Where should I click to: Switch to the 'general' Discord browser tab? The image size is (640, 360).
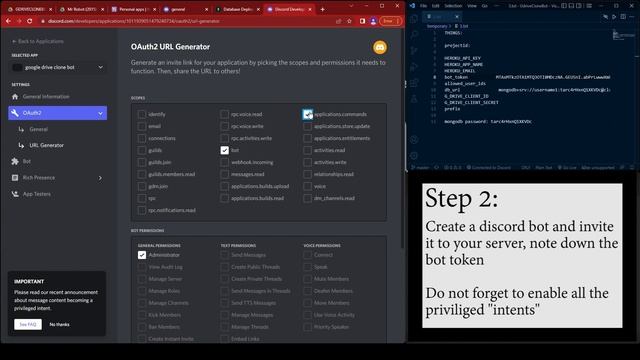coord(185,9)
